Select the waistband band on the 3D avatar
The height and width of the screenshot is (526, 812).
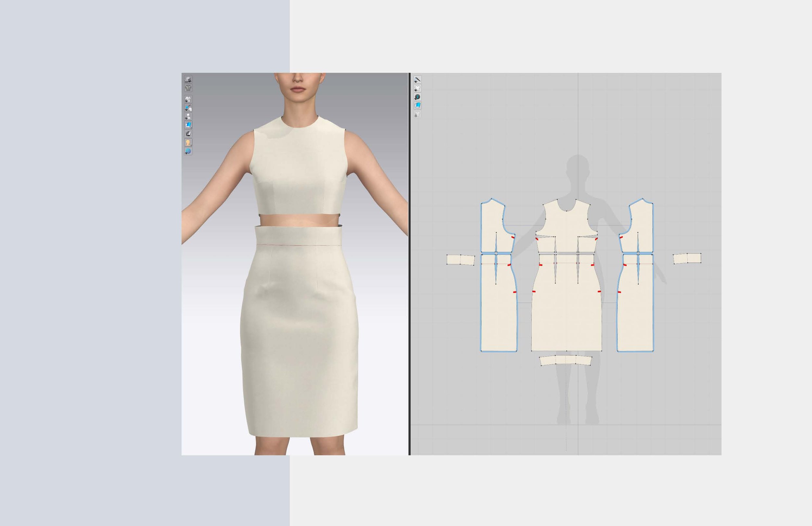click(298, 235)
